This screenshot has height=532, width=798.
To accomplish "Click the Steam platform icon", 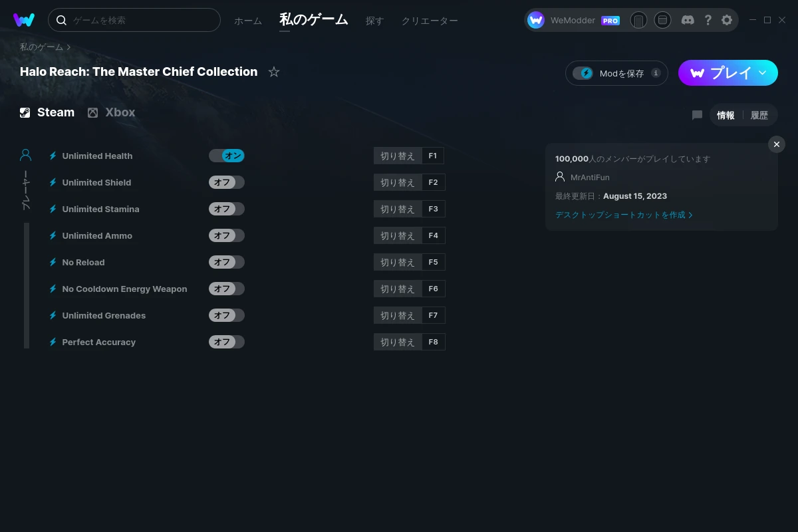I will point(25,112).
